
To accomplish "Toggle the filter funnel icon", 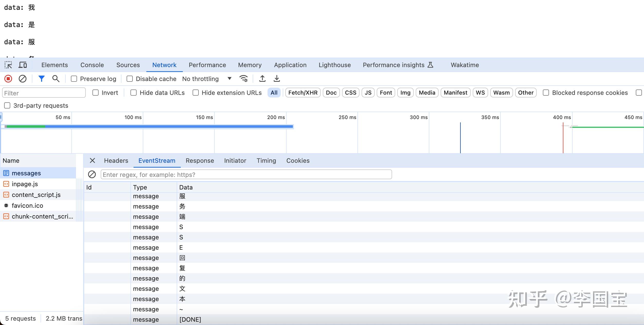I will [x=41, y=79].
